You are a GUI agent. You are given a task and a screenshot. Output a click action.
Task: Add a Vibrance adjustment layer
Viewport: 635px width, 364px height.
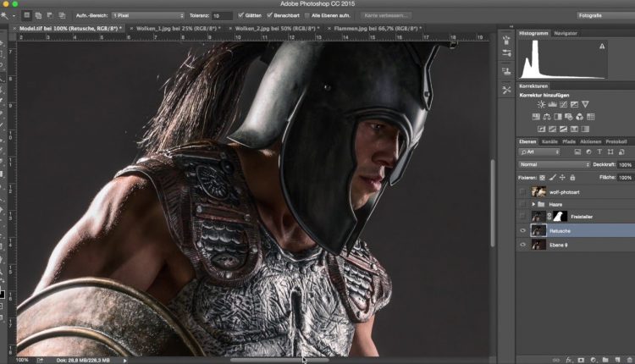click(x=585, y=104)
